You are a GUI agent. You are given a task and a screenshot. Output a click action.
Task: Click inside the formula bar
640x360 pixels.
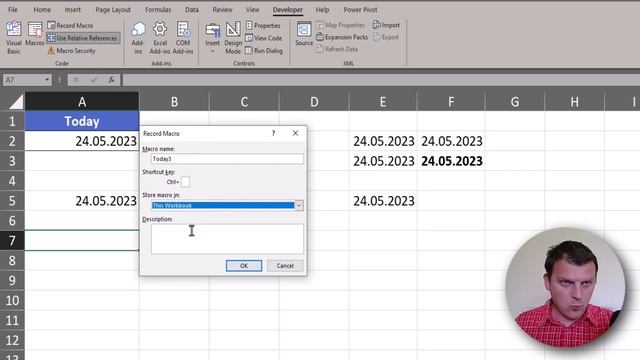click(380, 80)
